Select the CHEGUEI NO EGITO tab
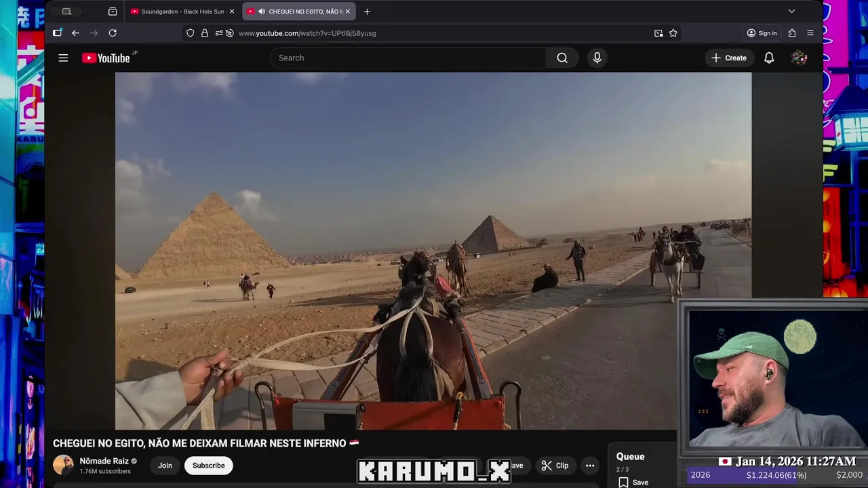The image size is (868, 488). point(299,12)
